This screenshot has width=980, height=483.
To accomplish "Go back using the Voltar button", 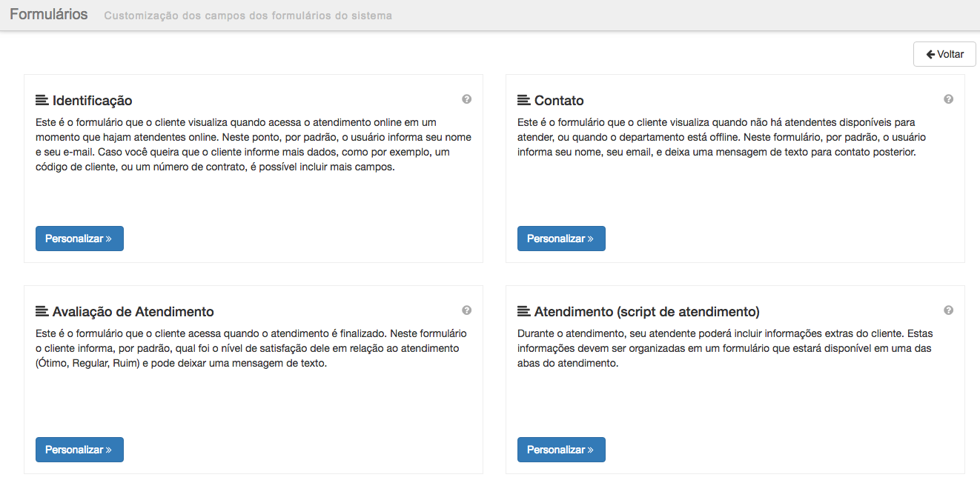I will 944,54.
